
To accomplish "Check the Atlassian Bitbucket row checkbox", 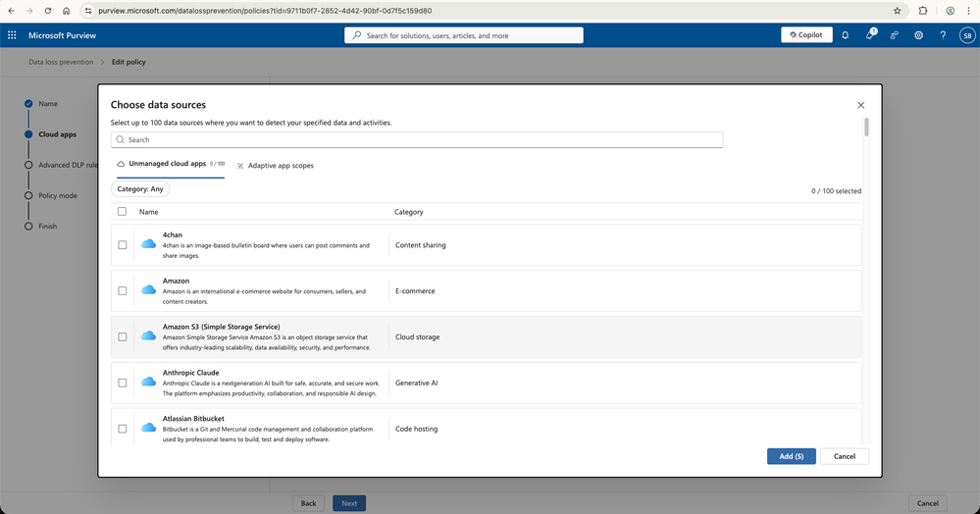I will click(x=123, y=429).
